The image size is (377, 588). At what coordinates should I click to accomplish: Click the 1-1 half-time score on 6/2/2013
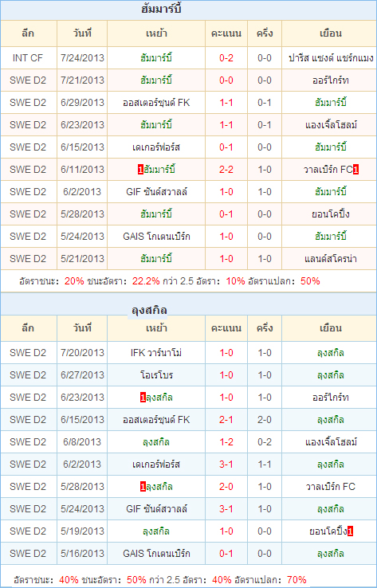[265, 465]
